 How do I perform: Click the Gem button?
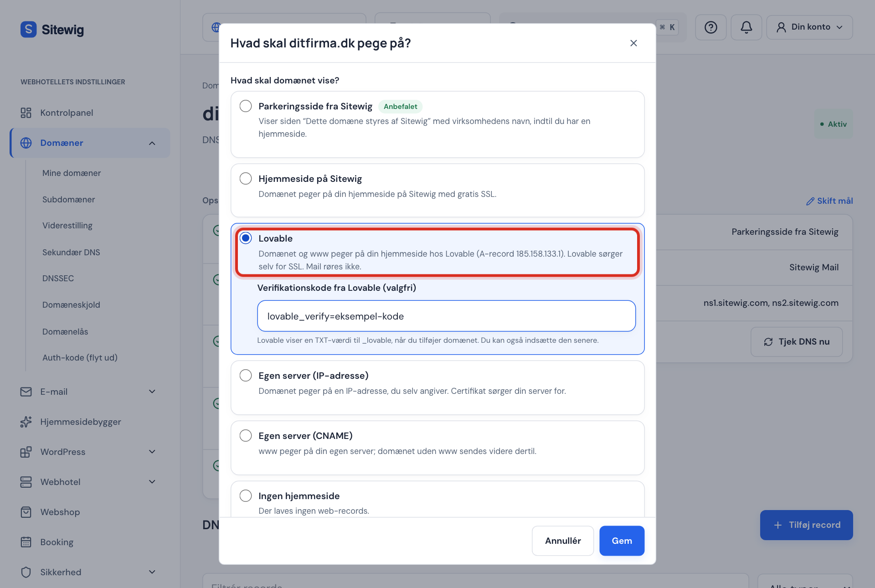[x=622, y=541]
